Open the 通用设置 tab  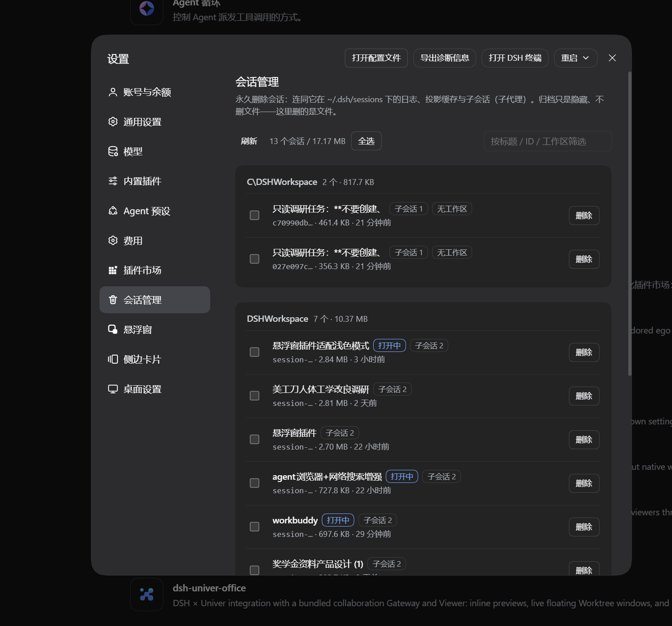[155, 122]
